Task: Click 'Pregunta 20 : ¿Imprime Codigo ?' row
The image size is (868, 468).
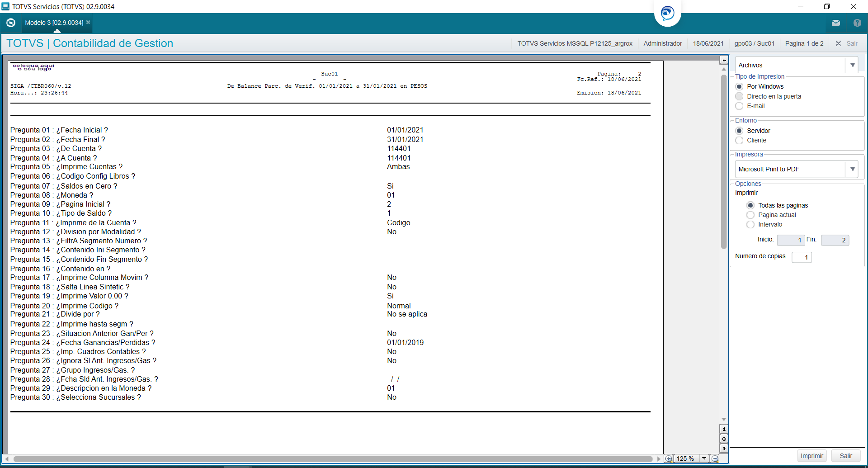Action: click(64, 306)
